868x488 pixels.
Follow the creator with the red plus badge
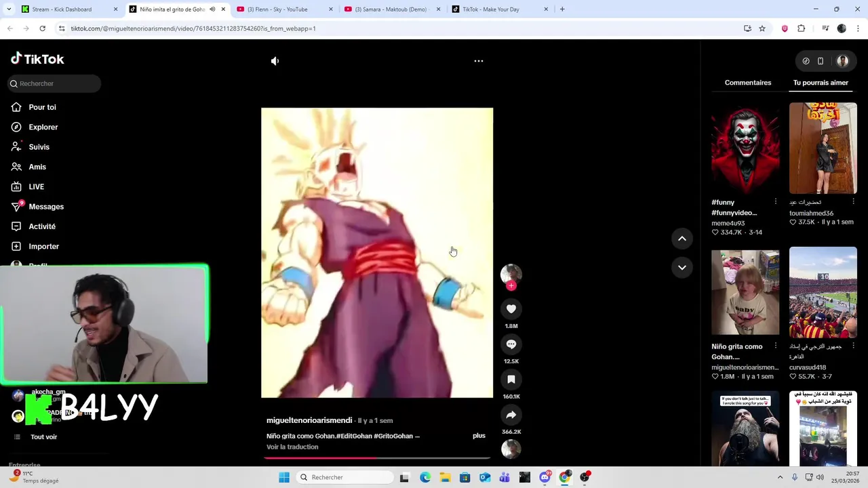point(511,286)
